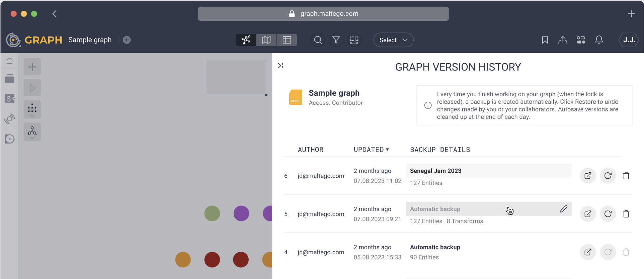The height and width of the screenshot is (279, 644).
Task: Switch to map view
Action: pyautogui.click(x=266, y=40)
